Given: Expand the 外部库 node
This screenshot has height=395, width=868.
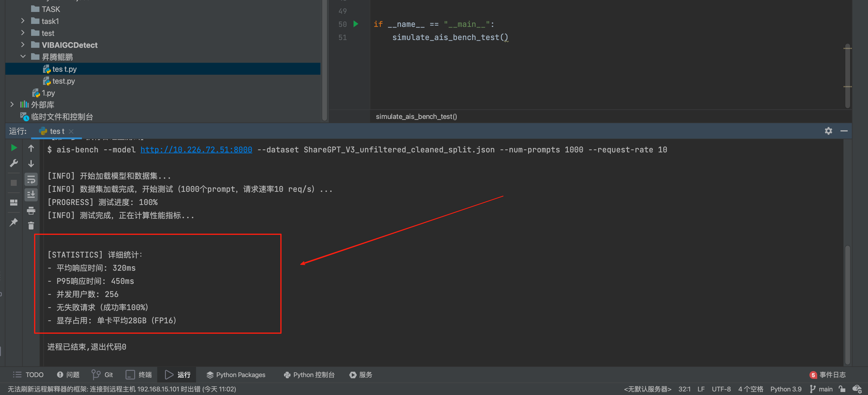Looking at the screenshot, I should point(12,104).
